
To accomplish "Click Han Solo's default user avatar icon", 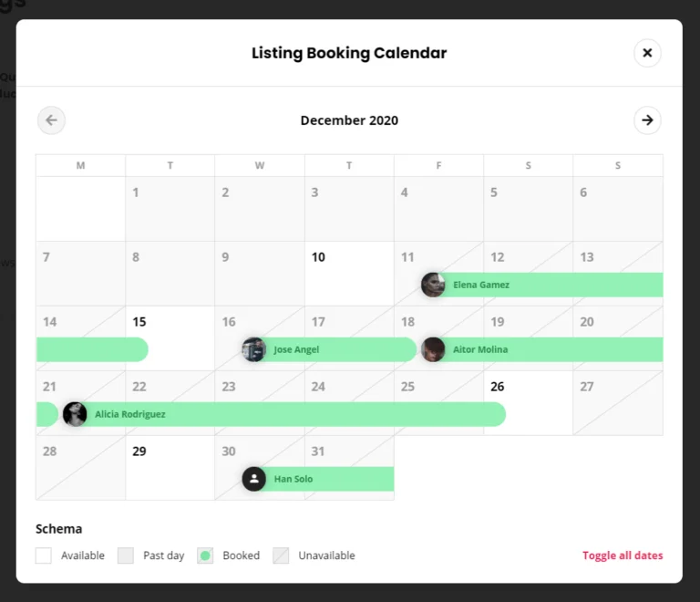I will click(254, 479).
